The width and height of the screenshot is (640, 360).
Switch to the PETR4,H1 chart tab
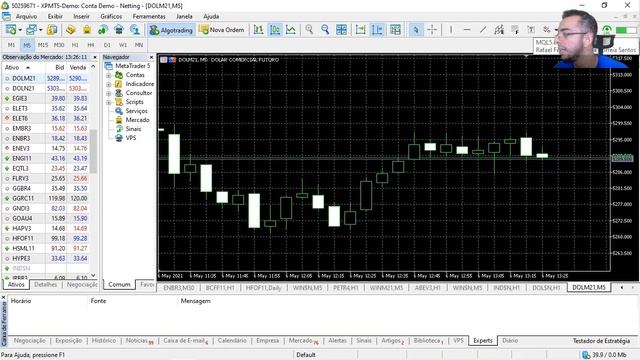(345, 288)
